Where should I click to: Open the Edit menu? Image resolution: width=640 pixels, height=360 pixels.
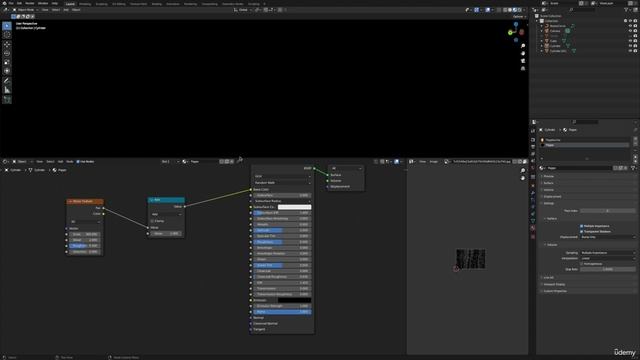point(19,3)
